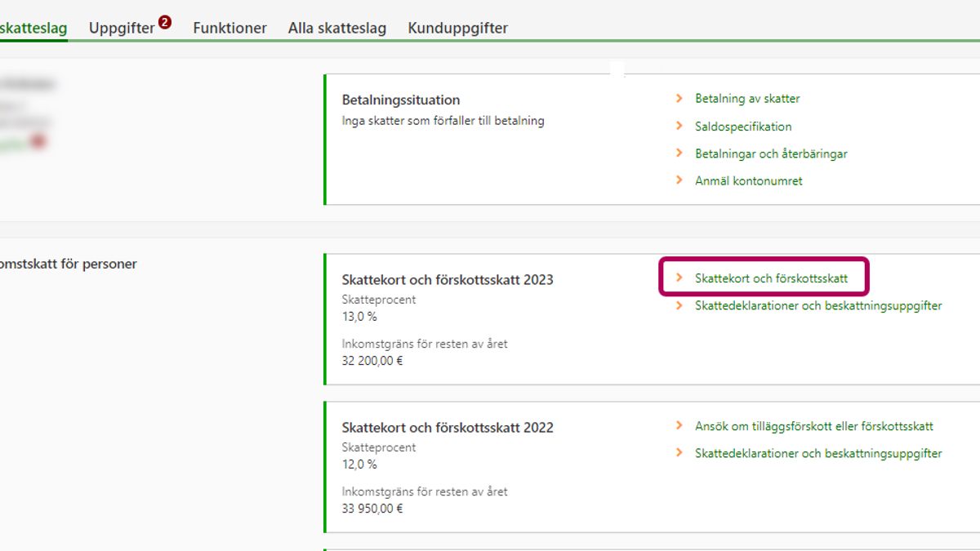Click the chevron next to Ansök om tilläggsförskott
The height and width of the screenshot is (551, 980).
[679, 426]
